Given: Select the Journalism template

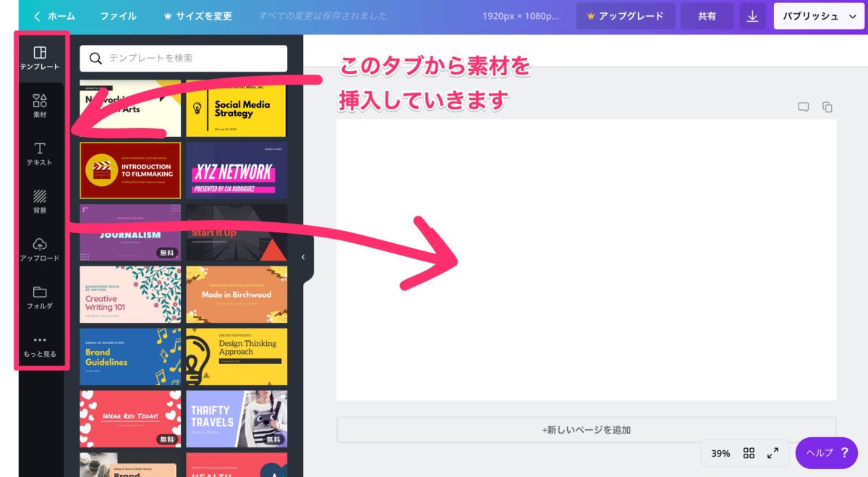Looking at the screenshot, I should (130, 232).
